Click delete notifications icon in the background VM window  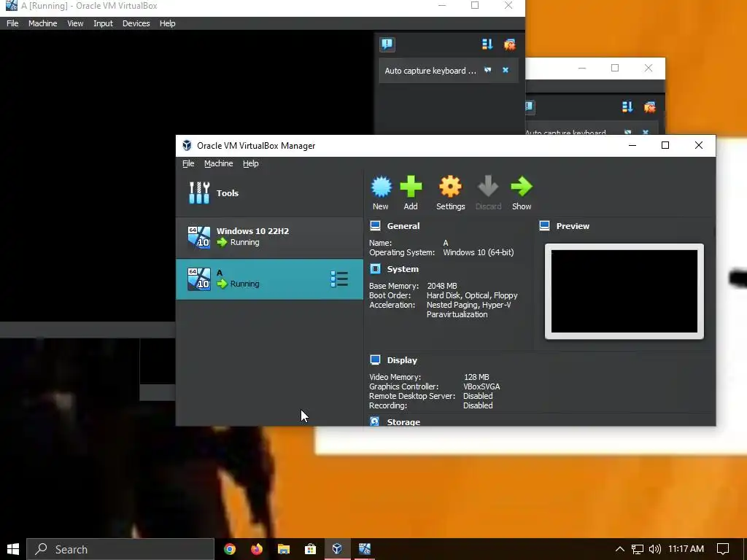coord(649,106)
